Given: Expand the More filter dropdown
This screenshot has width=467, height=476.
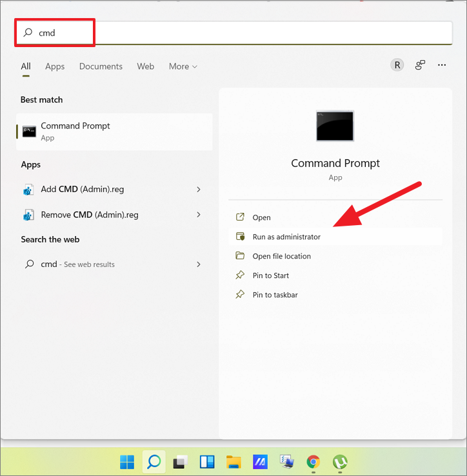Looking at the screenshot, I should coord(183,66).
